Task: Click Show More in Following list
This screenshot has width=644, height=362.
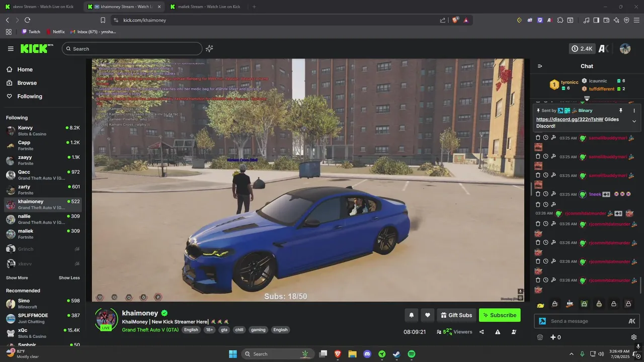Action: 17,278
